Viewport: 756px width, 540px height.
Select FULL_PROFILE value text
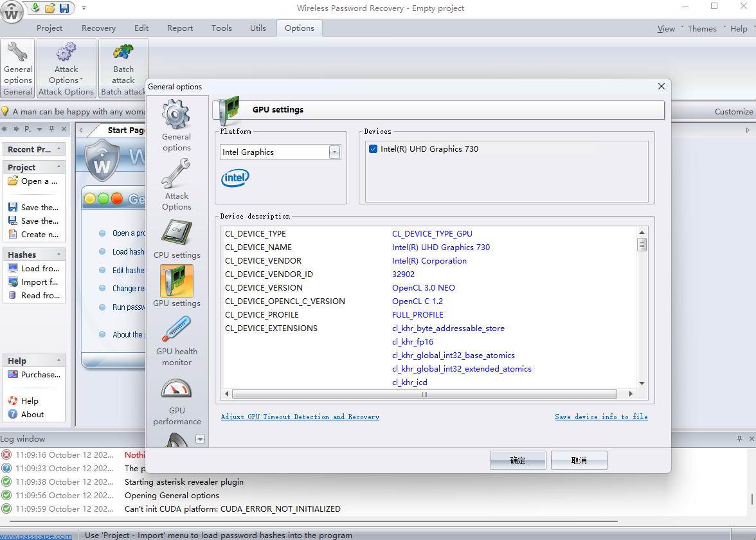tap(418, 315)
